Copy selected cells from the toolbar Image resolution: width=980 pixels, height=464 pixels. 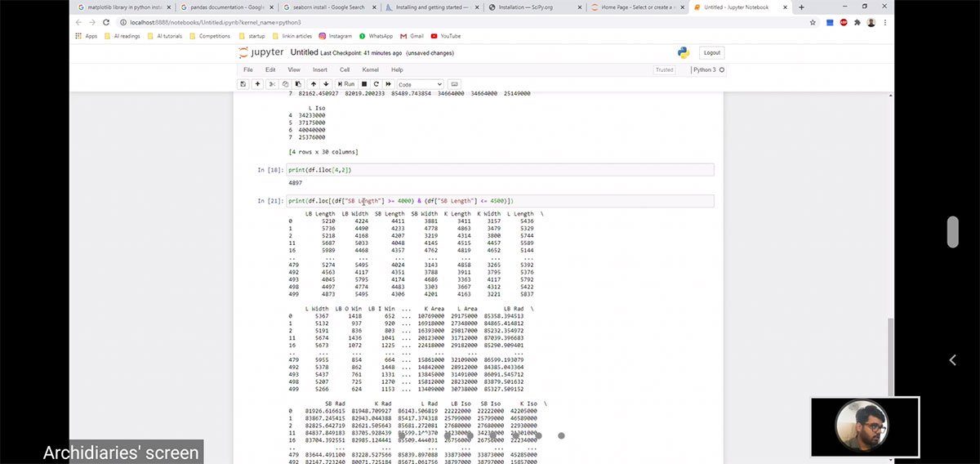pos(285,84)
